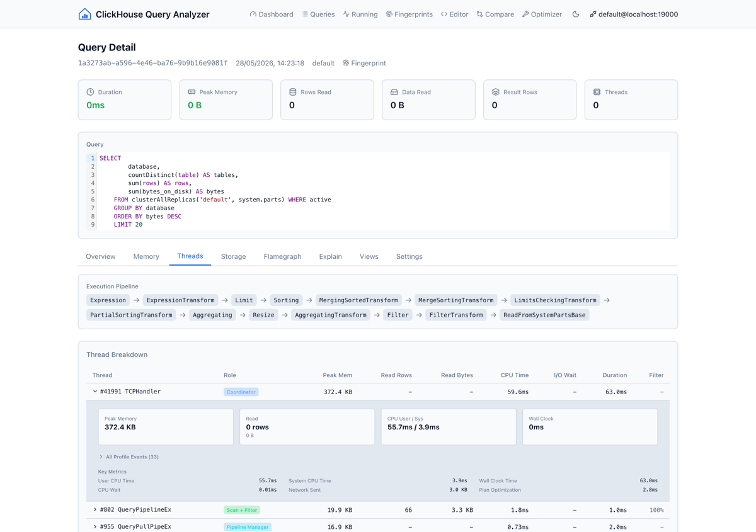The image size is (756, 532).
Task: Click the CPU Time column header
Action: tap(515, 375)
